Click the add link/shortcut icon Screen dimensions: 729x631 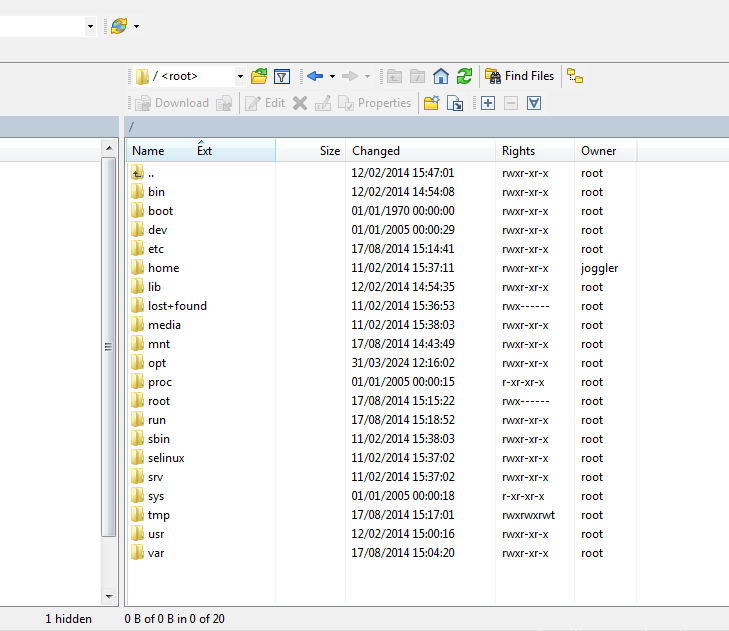(455, 103)
